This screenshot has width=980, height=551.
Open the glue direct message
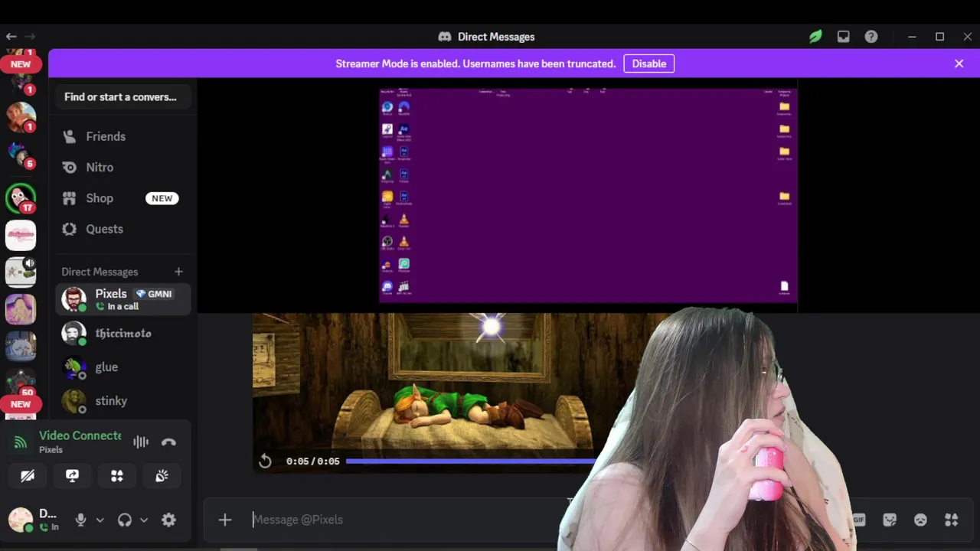point(122,367)
